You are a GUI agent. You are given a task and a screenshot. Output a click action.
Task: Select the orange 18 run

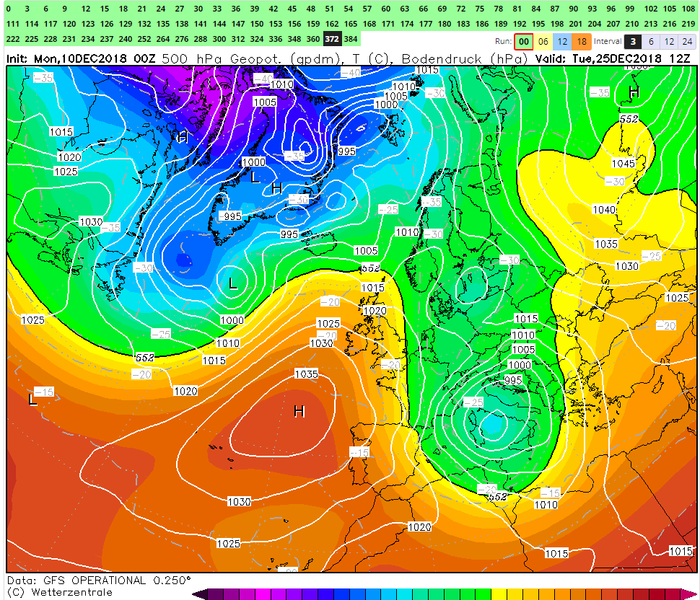(x=582, y=42)
